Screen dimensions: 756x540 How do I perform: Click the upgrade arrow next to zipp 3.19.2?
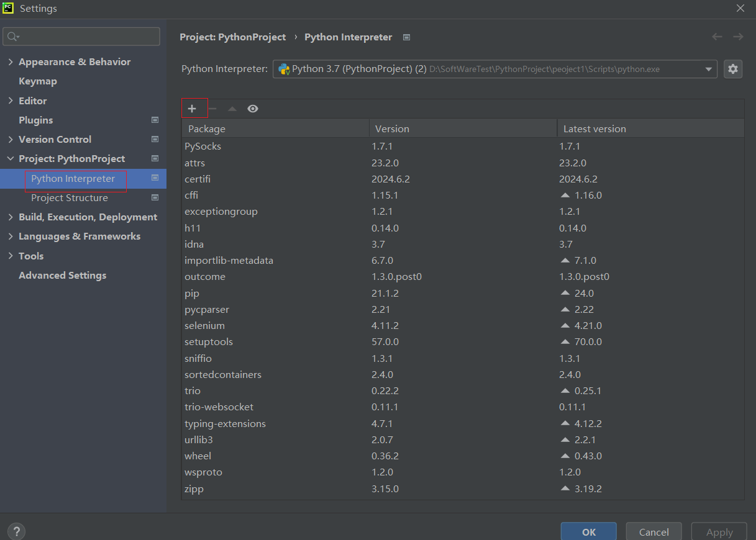click(x=565, y=488)
